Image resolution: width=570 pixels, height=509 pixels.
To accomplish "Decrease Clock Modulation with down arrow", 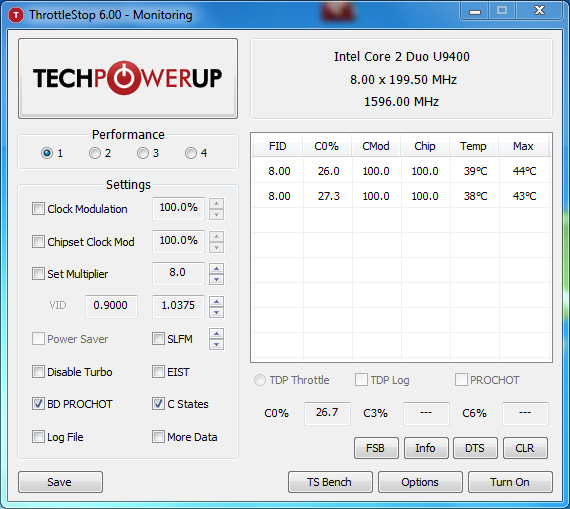I will pyautogui.click(x=217, y=215).
